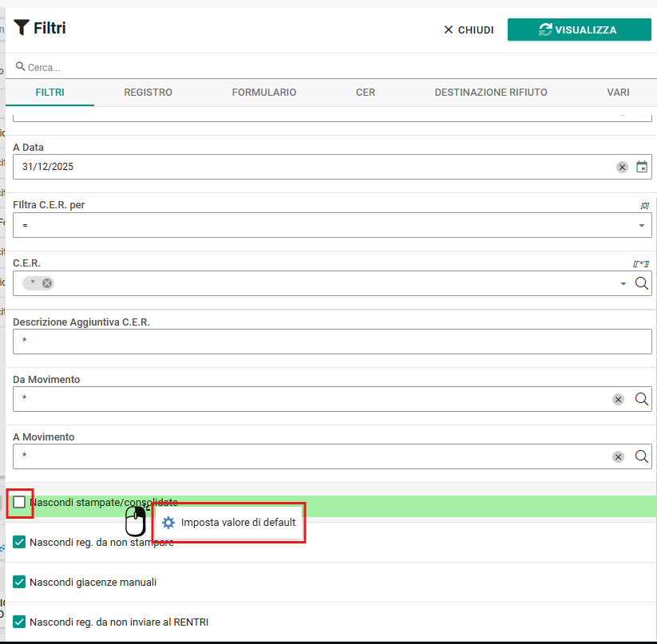Click the VISUALIZZA button

579,30
